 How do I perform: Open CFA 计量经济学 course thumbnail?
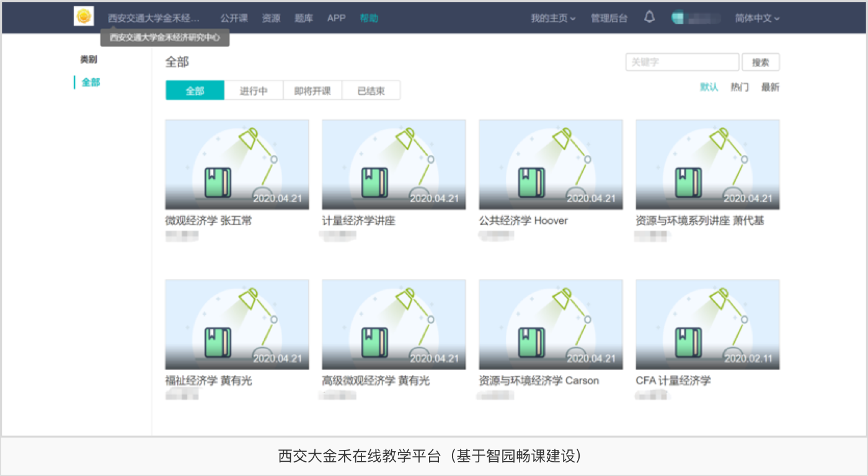pos(707,324)
